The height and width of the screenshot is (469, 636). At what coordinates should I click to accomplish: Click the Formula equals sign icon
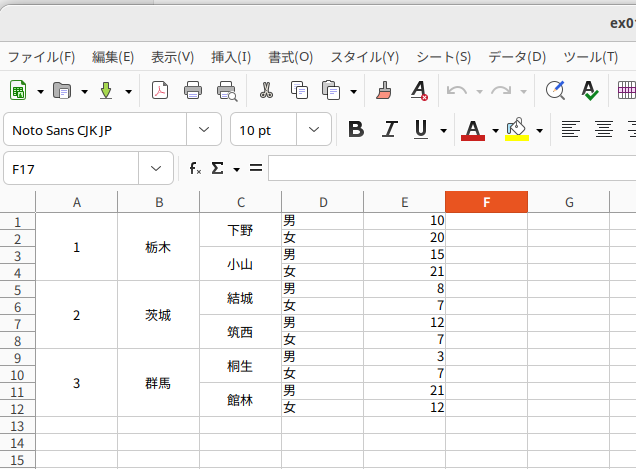[x=256, y=168]
